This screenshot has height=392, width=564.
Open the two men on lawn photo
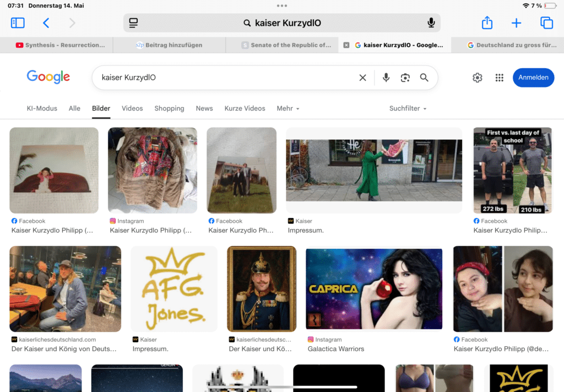[x=242, y=171]
